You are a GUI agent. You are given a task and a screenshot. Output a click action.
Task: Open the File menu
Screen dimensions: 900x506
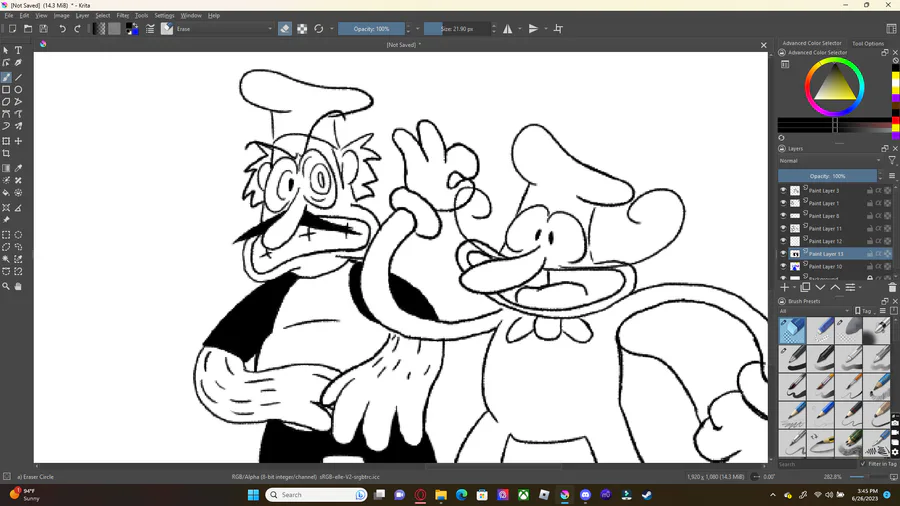tap(9, 15)
